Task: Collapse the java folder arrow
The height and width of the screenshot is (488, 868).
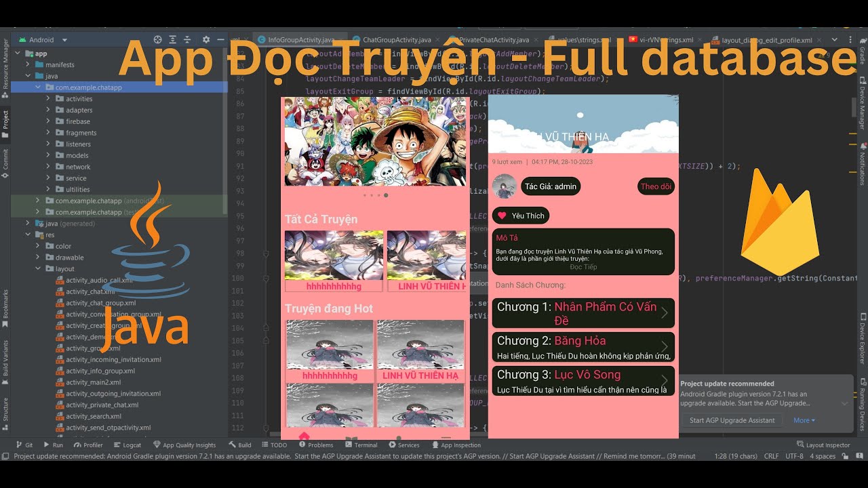Action: pos(28,76)
